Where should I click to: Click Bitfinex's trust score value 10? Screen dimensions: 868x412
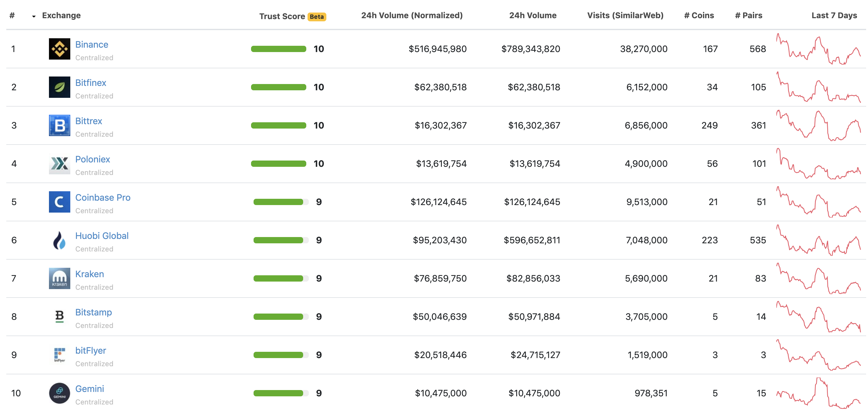(319, 87)
